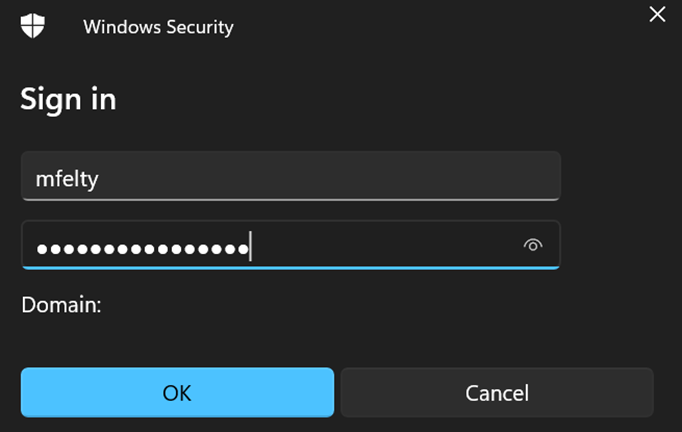
Task: Dismiss the dialog with the Cancel button
Action: pyautogui.click(x=497, y=393)
